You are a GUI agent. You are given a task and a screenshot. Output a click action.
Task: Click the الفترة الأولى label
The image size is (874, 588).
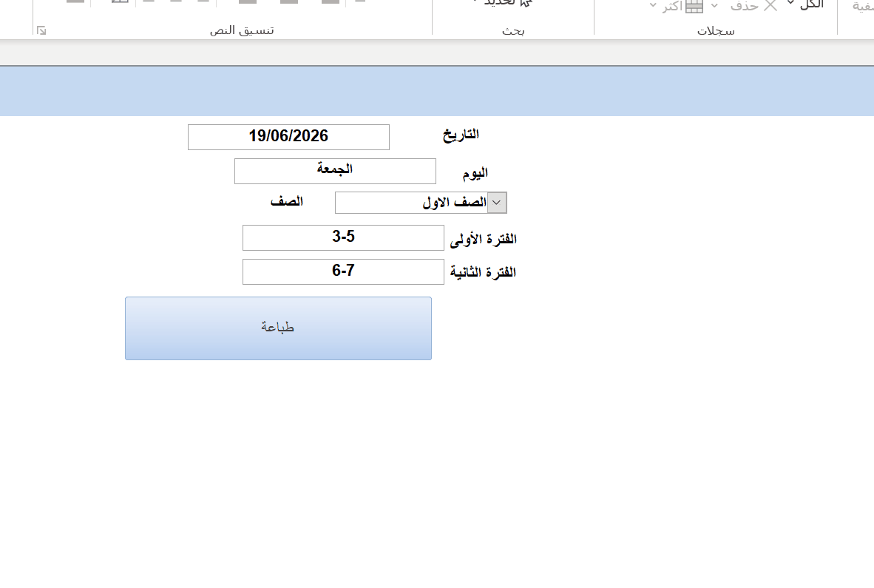coord(484,239)
